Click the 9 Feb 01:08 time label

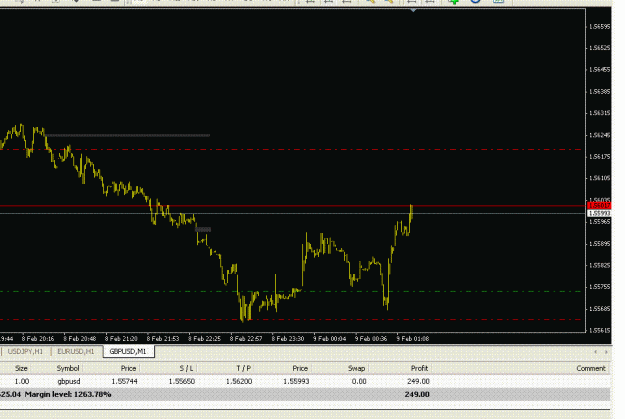(413, 338)
